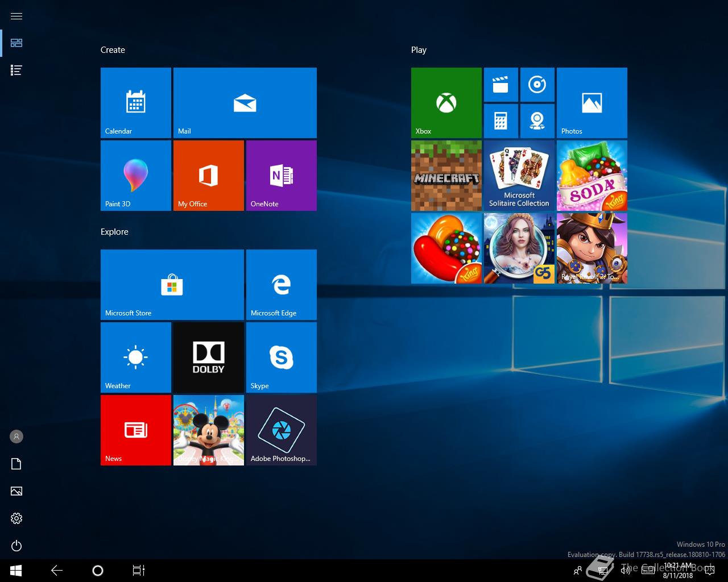Launch the Xbox app tile
The height and width of the screenshot is (582, 728).
[x=446, y=103]
